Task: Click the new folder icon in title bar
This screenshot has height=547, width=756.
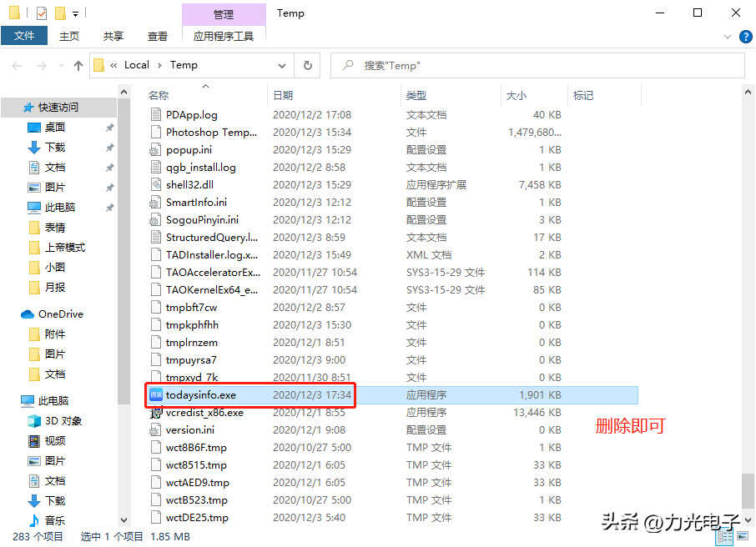Action: (x=60, y=13)
